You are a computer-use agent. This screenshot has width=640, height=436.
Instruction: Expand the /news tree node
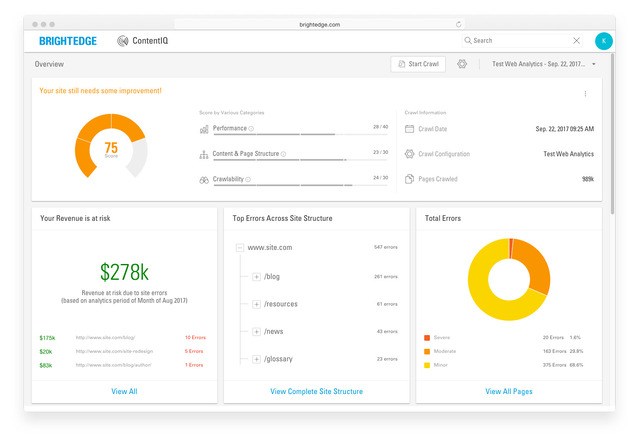pos(256,331)
